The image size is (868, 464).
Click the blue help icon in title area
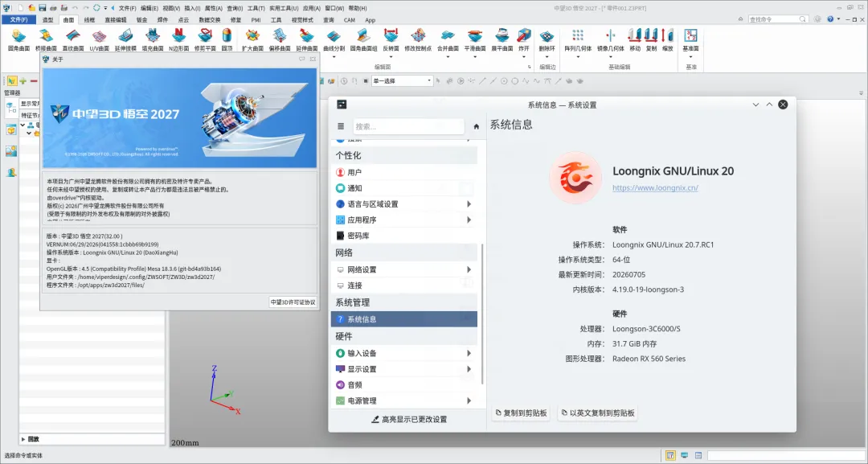click(x=829, y=18)
